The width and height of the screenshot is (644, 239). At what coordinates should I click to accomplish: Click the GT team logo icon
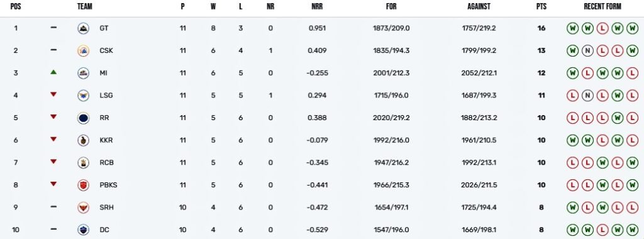coord(84,28)
